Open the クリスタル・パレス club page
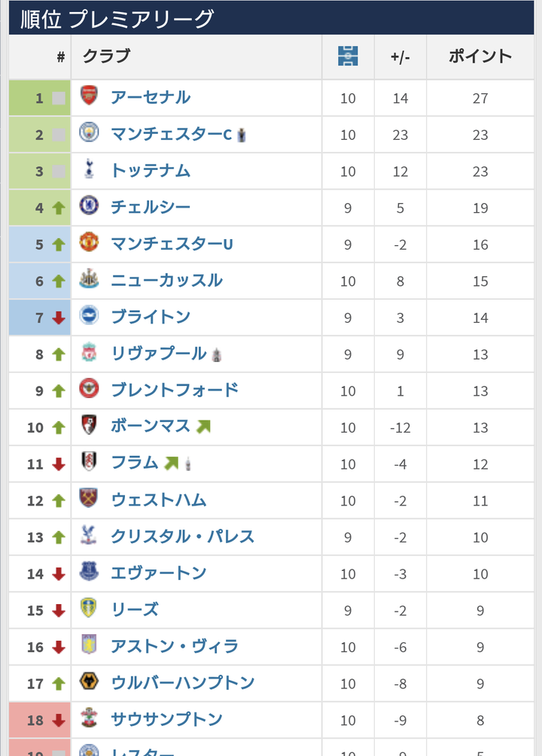The height and width of the screenshot is (756, 542). click(x=182, y=536)
